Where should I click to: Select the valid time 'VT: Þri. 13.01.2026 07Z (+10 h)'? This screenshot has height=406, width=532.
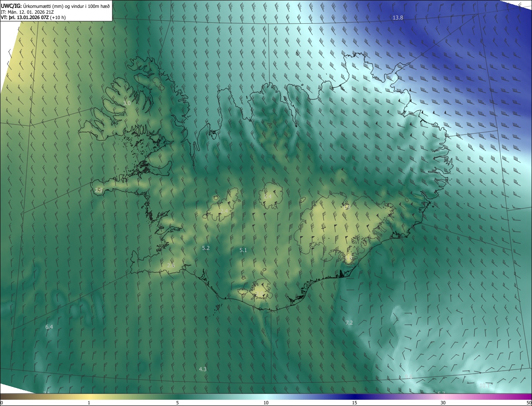pyautogui.click(x=33, y=17)
